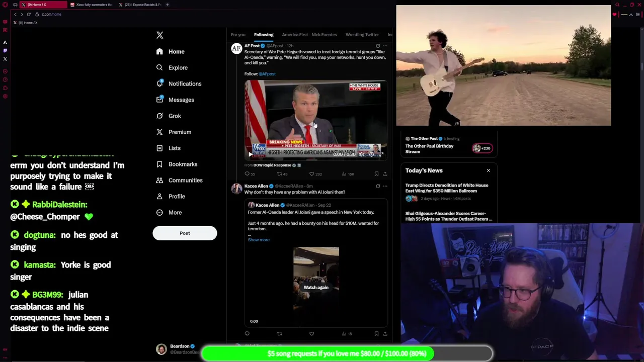Viewport: 644px width, 362px height.
Task: View analytics of the AF Post tweet
Action: coord(344,174)
